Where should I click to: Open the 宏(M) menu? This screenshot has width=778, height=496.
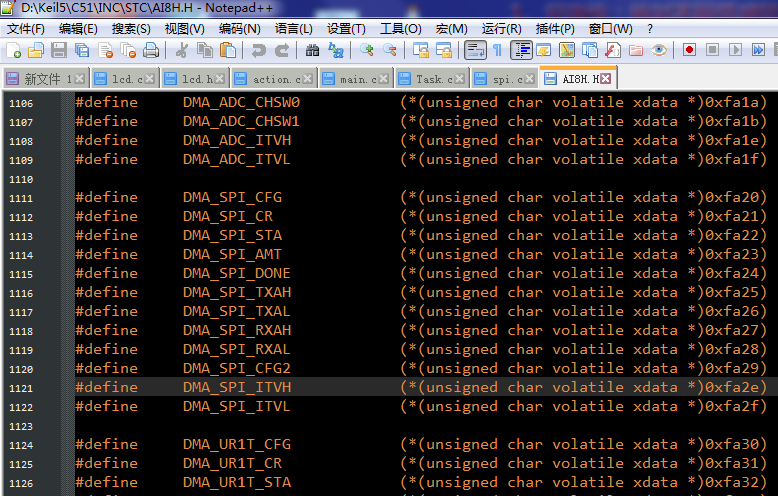click(452, 29)
